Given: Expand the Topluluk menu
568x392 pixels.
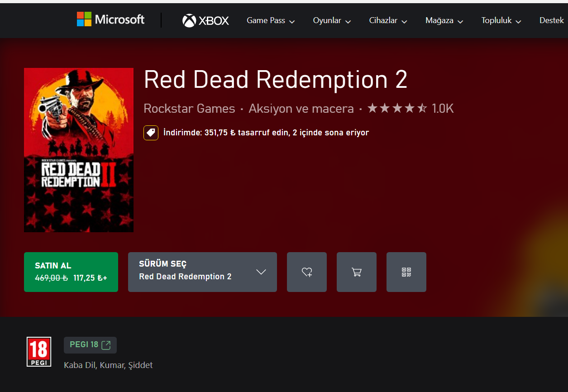Looking at the screenshot, I should 501,21.
